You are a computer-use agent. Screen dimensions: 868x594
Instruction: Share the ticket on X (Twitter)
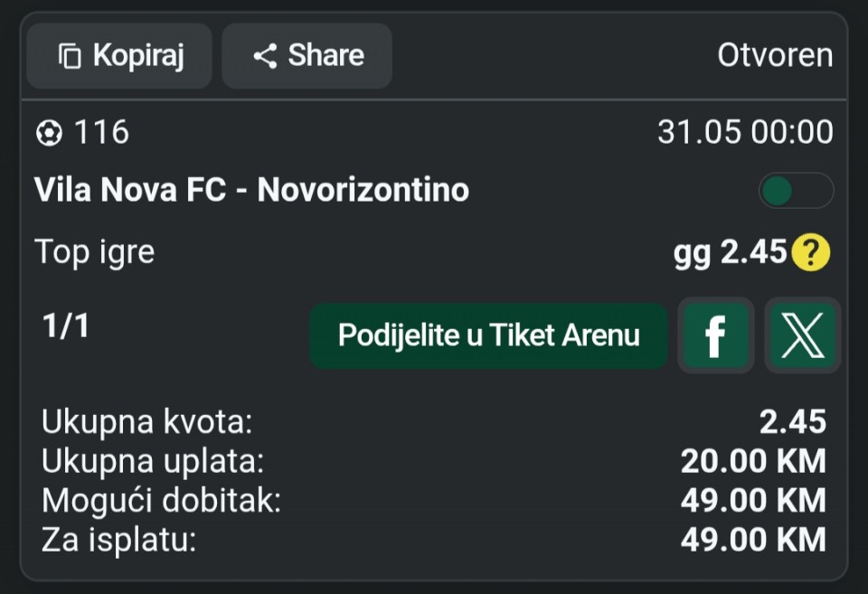pyautogui.click(x=803, y=335)
